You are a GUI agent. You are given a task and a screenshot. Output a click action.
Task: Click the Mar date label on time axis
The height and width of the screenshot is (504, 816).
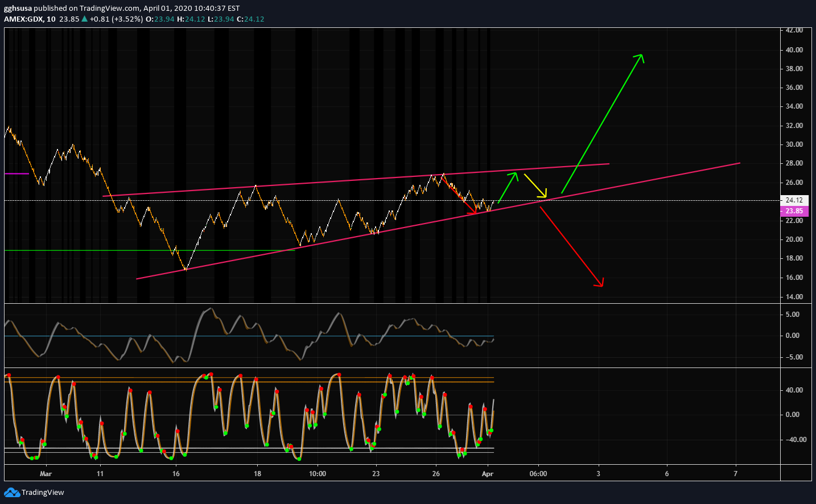46,474
